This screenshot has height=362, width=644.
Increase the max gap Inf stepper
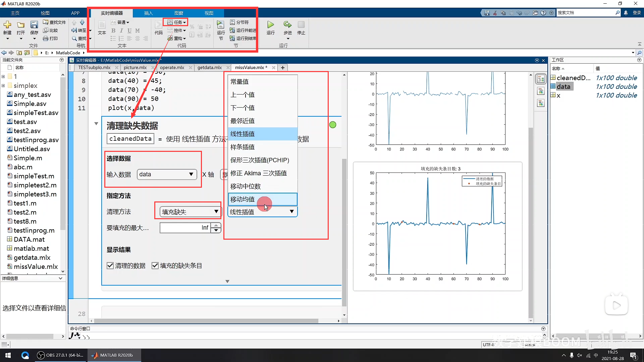[216, 225]
